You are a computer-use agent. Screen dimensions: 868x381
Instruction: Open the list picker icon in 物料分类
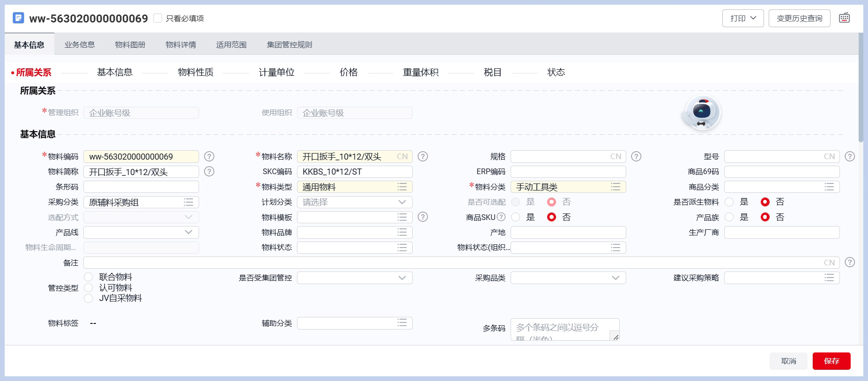click(616, 187)
